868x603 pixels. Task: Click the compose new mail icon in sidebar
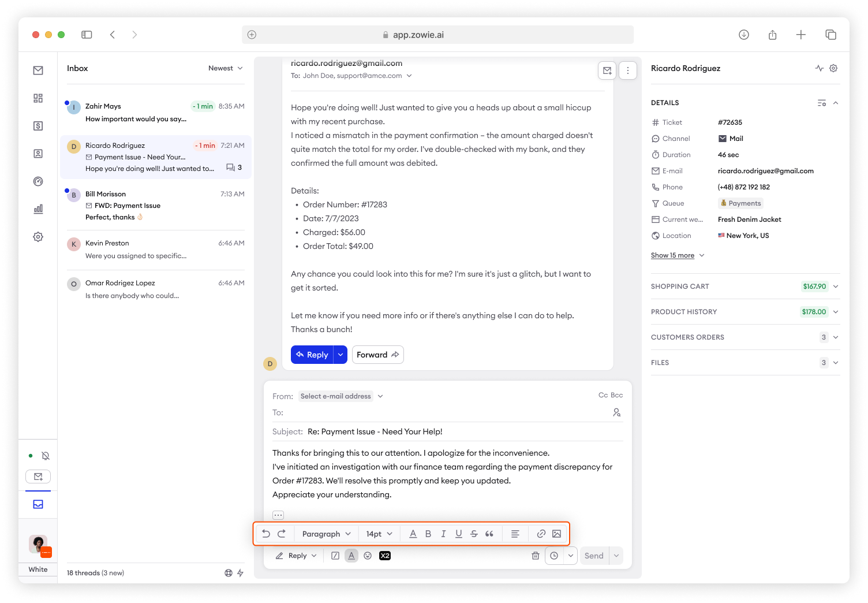[38, 477]
